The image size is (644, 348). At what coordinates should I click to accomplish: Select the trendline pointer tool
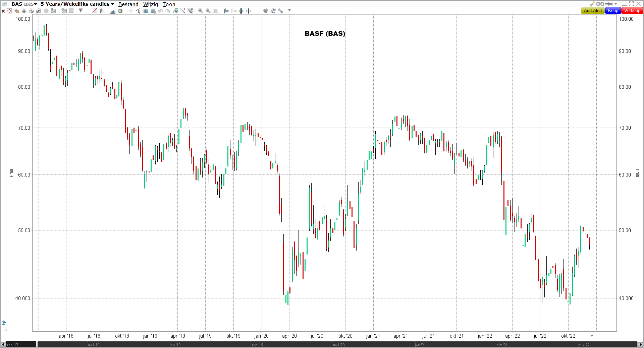coord(138,11)
